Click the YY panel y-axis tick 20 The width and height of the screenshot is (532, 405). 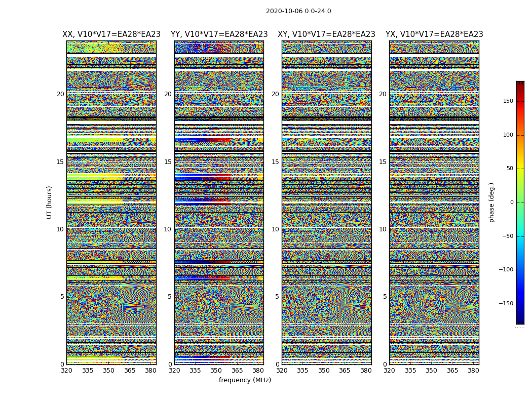coord(168,94)
